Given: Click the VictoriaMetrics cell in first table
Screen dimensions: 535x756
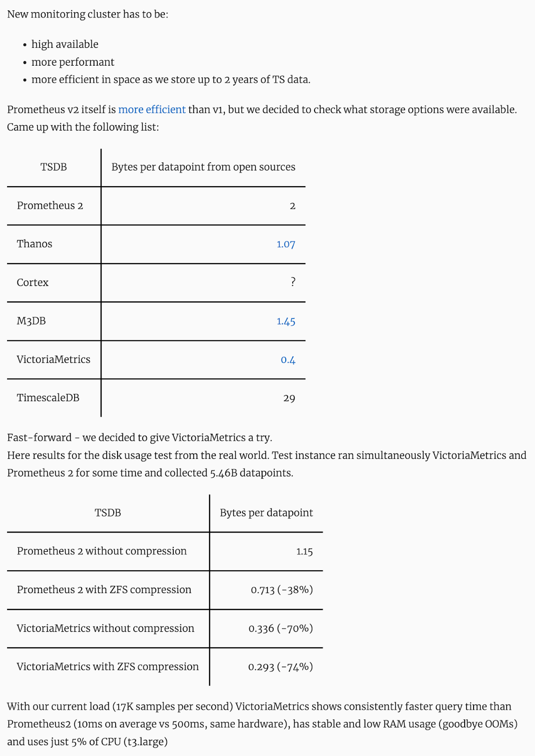Looking at the screenshot, I should tap(53, 360).
